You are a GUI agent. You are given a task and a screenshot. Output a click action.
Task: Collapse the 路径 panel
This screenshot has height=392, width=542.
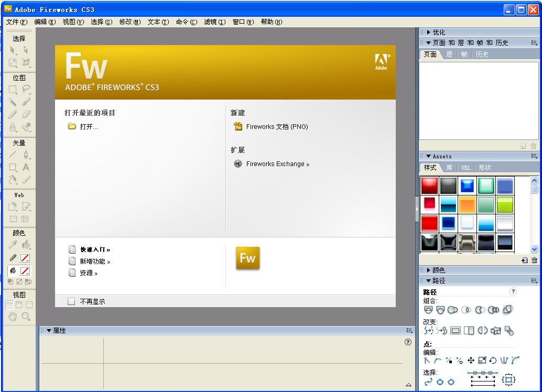pos(429,281)
